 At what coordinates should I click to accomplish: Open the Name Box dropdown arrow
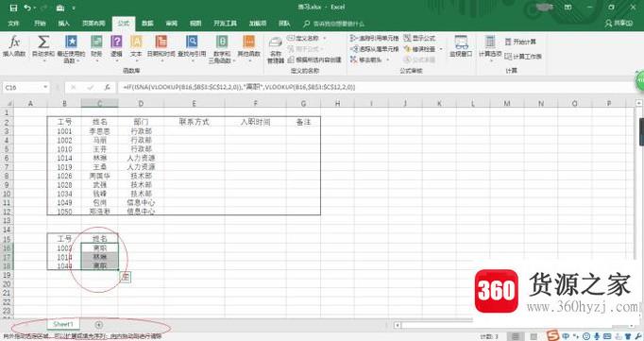45,87
